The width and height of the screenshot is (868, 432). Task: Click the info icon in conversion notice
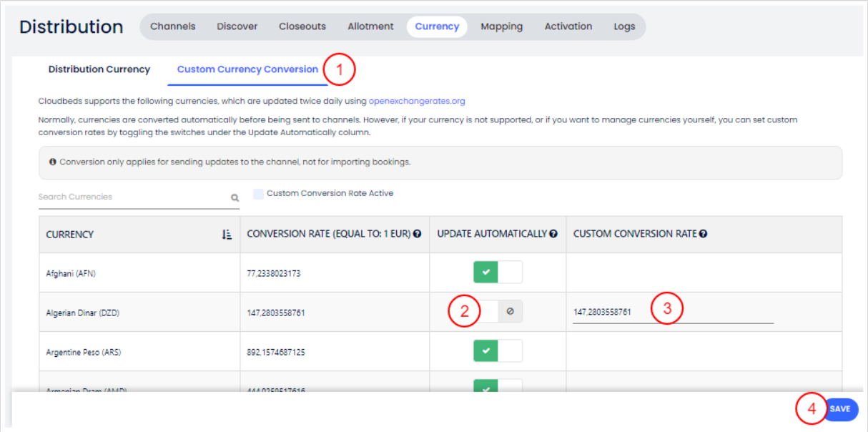pos(53,162)
